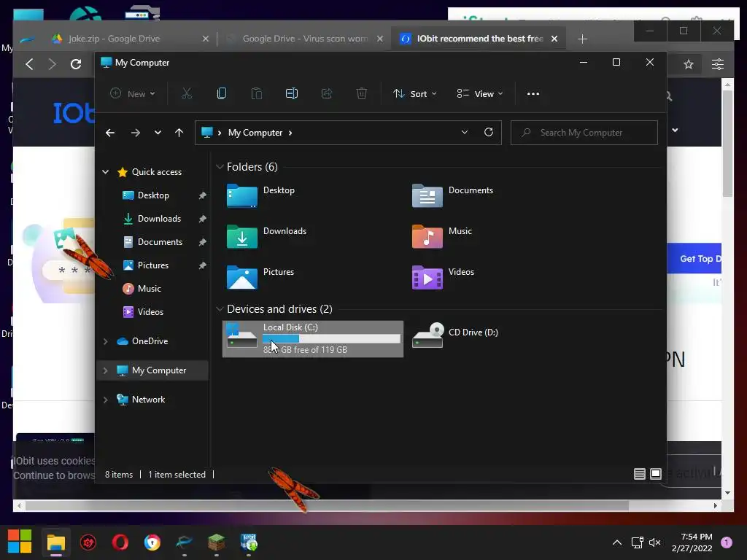Open the 7:54 PM clock and date

pyautogui.click(x=692, y=542)
